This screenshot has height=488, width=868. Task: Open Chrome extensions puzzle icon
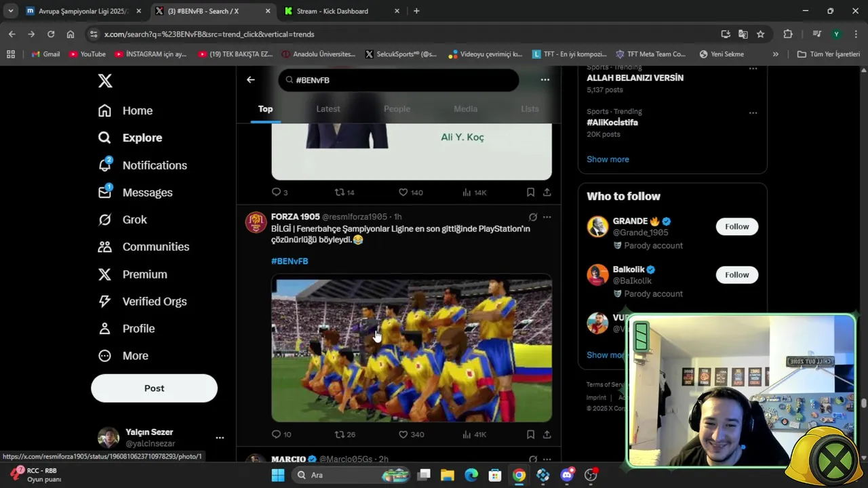tap(787, 34)
